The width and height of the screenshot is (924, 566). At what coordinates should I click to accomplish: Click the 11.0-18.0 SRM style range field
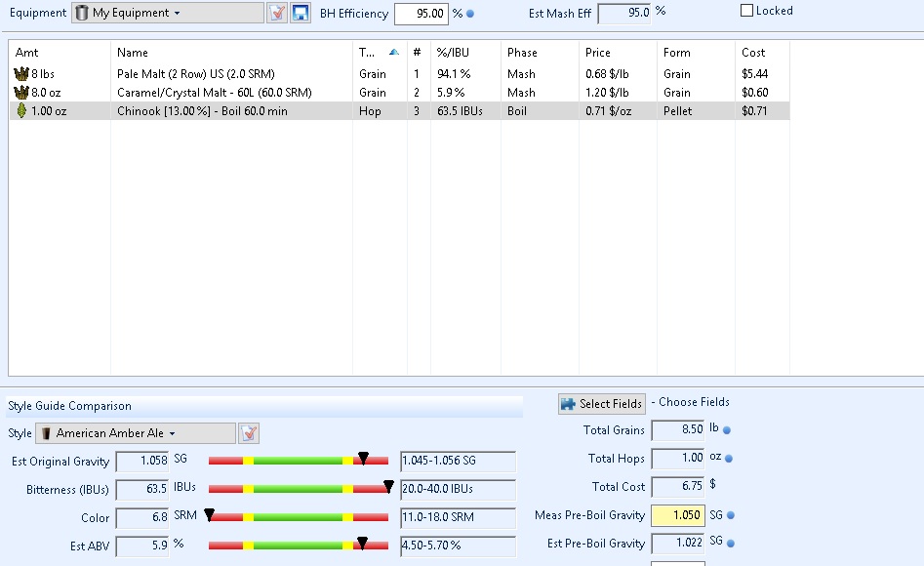coord(458,517)
